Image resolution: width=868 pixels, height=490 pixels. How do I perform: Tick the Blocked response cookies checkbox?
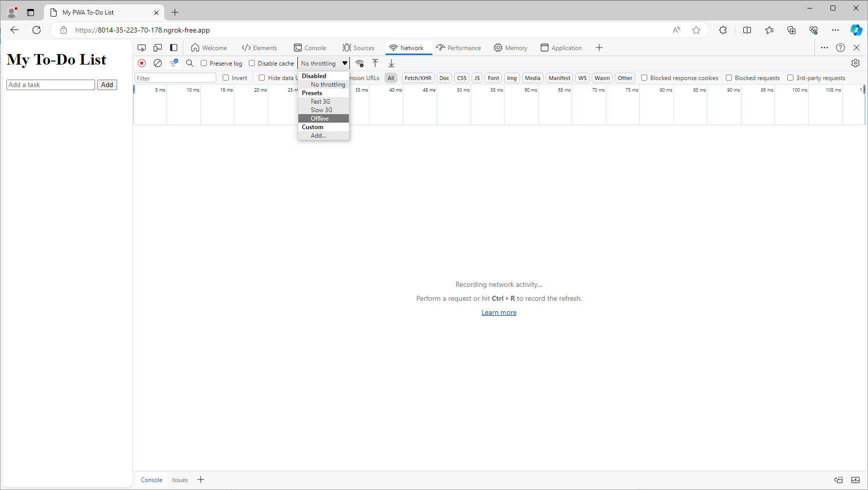pyautogui.click(x=644, y=78)
